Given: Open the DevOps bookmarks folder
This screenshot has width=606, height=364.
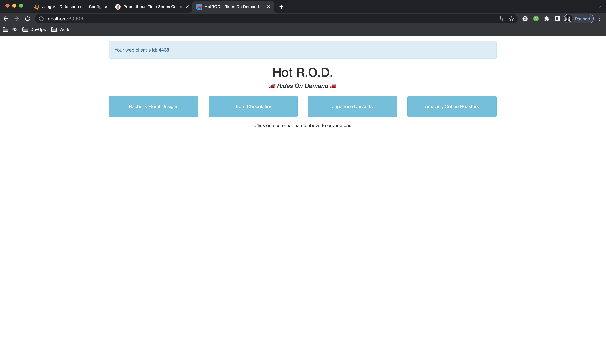Looking at the screenshot, I should [34, 29].
